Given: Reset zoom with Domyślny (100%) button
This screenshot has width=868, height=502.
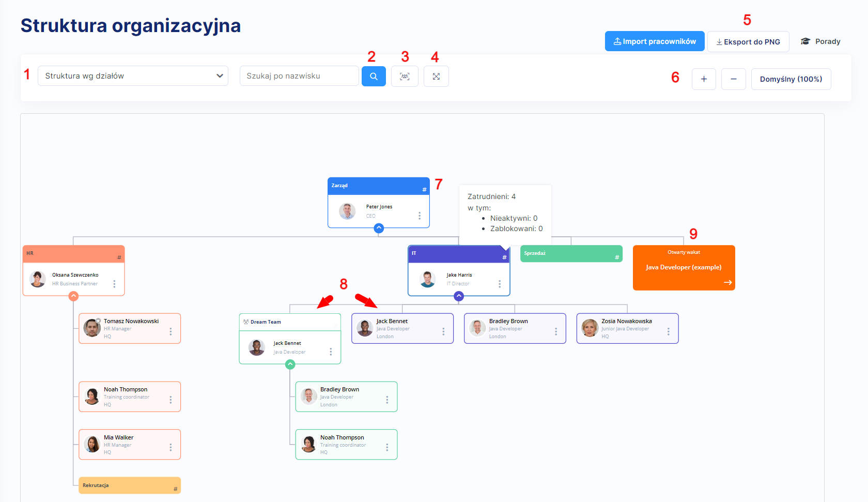Looking at the screenshot, I should click(791, 79).
